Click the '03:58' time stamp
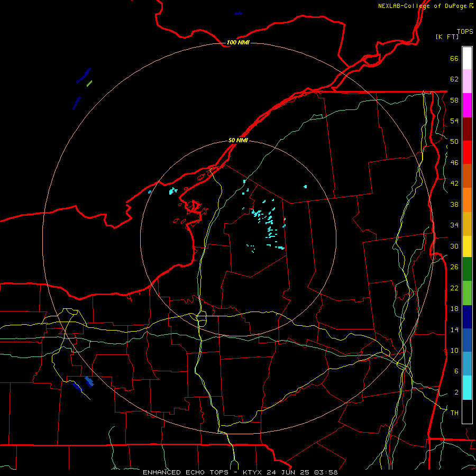This screenshot has width=476, height=476. pyautogui.click(x=326, y=472)
